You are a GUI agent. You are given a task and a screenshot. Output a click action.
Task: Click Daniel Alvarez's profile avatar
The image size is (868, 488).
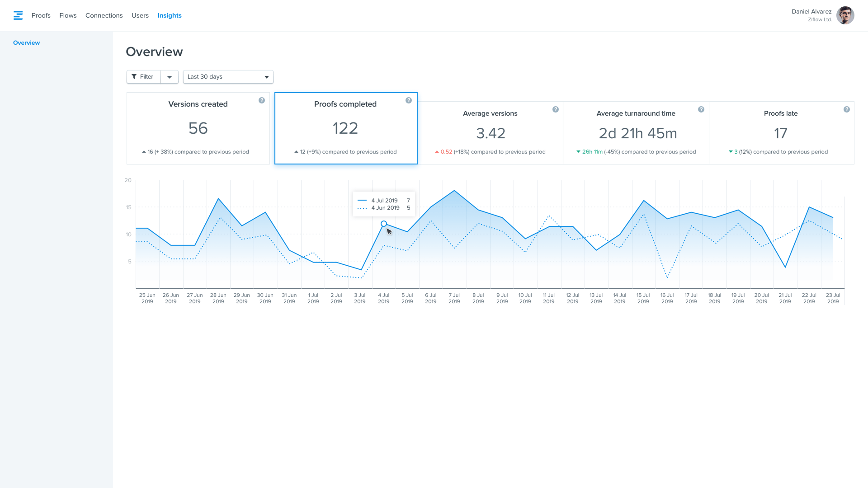[x=845, y=15]
